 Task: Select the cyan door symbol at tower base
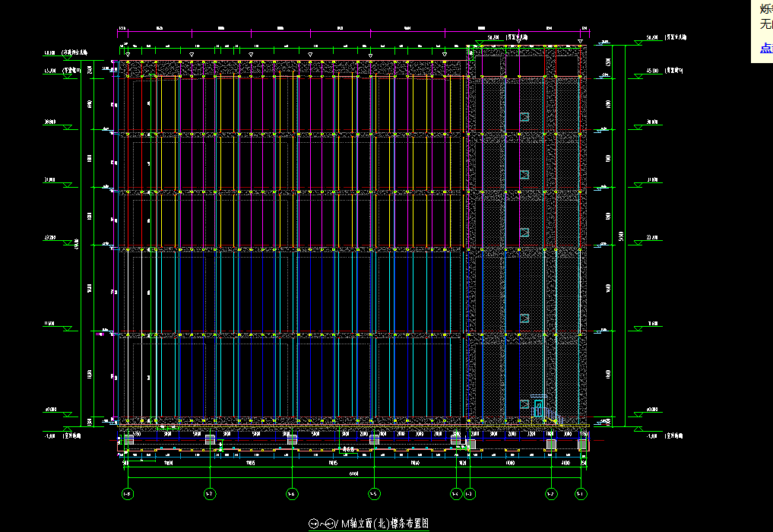click(x=539, y=408)
